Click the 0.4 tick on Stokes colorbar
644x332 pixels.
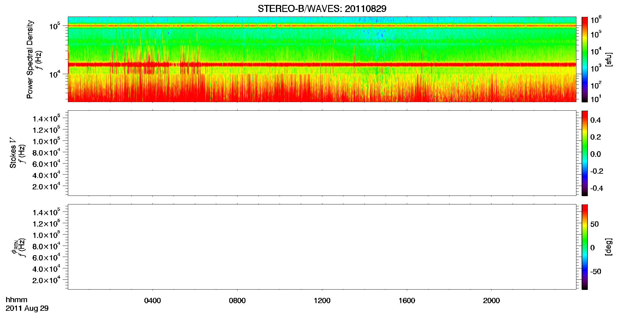pyautogui.click(x=595, y=120)
